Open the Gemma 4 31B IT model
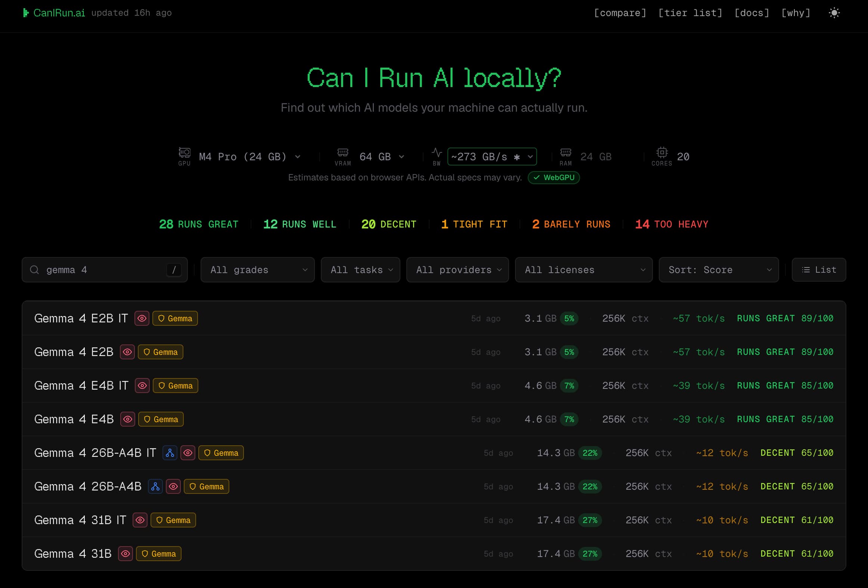The image size is (868, 588). 434,520
